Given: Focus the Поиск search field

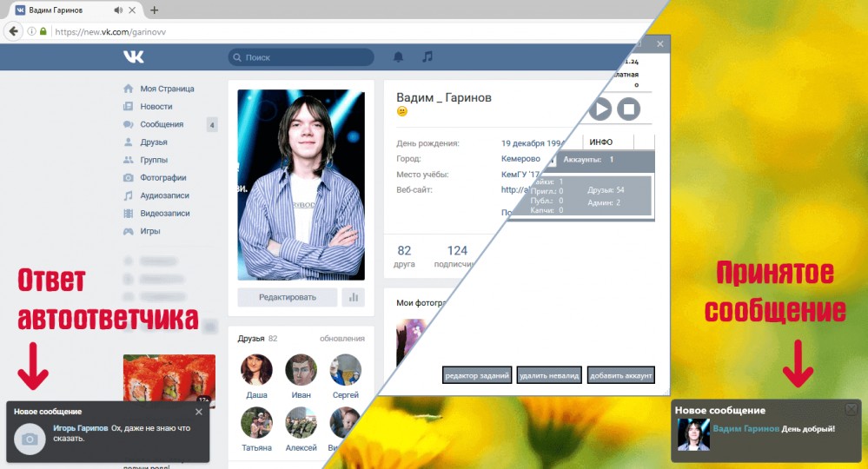Looking at the screenshot, I should click(301, 57).
